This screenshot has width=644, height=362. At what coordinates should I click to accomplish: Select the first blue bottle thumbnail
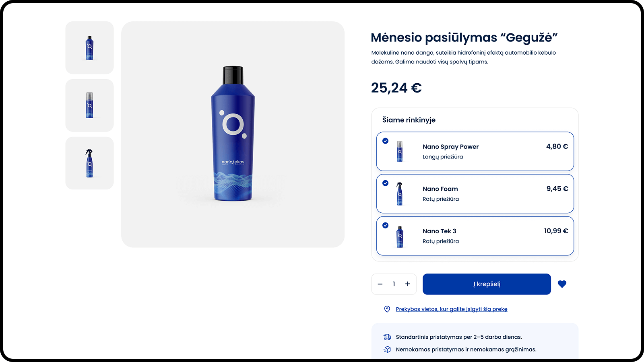click(x=89, y=47)
